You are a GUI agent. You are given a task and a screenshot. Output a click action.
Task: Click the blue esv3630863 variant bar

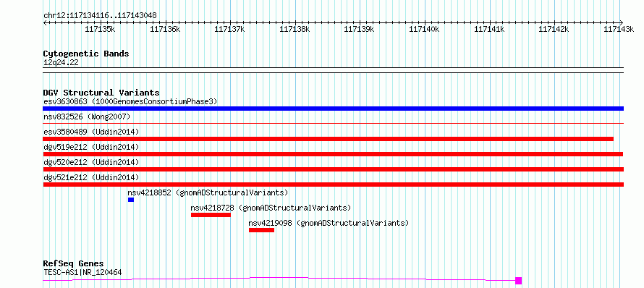click(x=333, y=109)
